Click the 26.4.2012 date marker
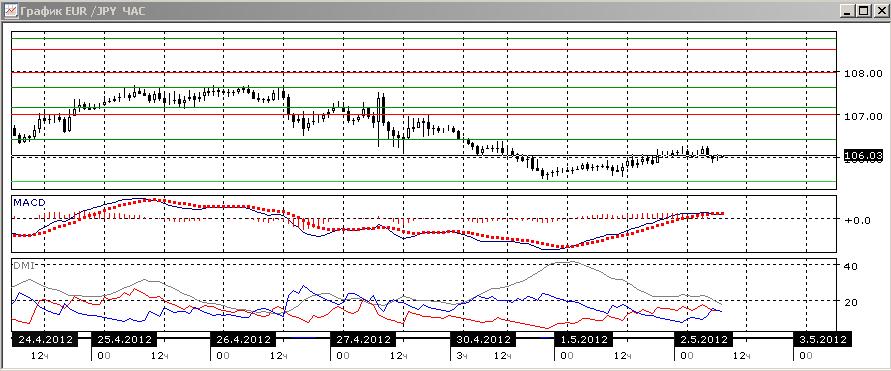891x371 pixels. coord(243,339)
